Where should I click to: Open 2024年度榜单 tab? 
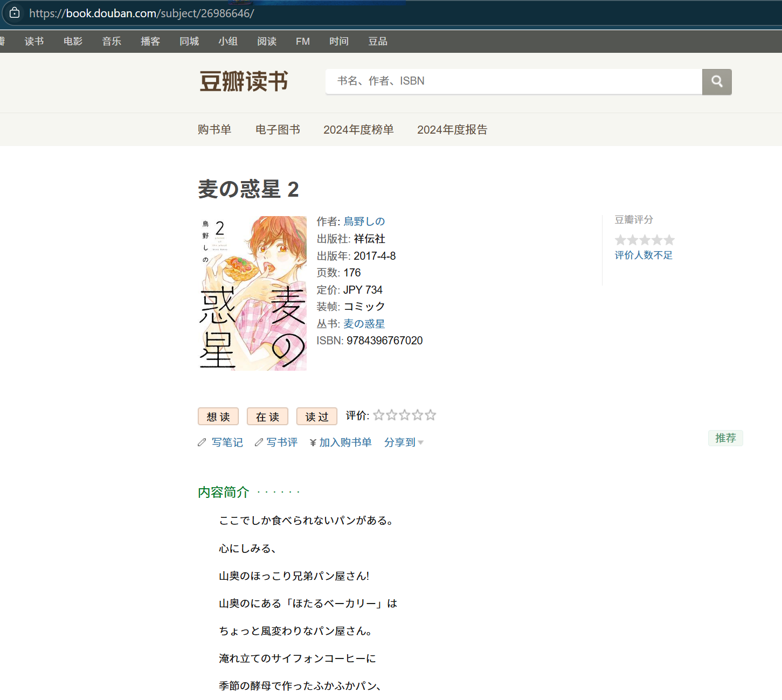(358, 129)
